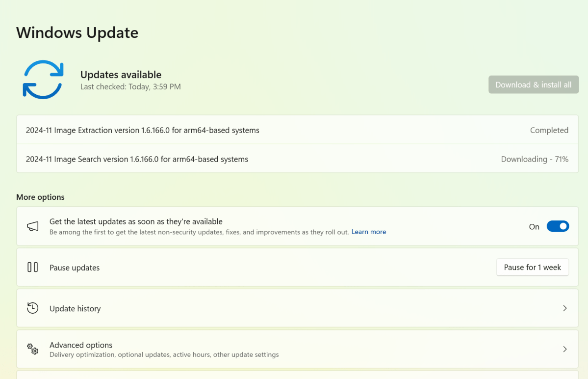Click the clock icon beside Update history
Viewport: 588px width, 379px height.
[x=32, y=308]
